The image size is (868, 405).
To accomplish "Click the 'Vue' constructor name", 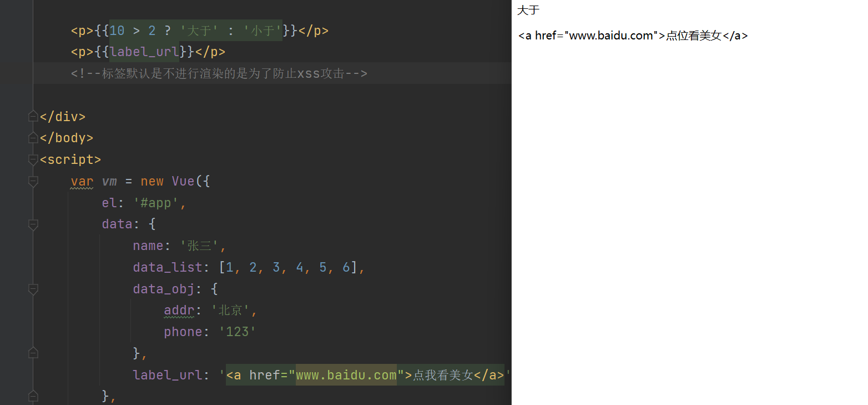I will point(183,182).
